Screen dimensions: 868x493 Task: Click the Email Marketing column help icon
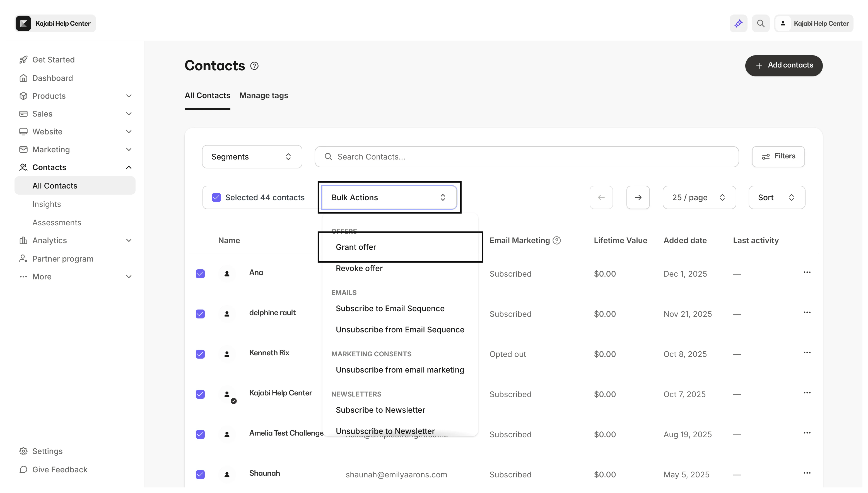(557, 240)
